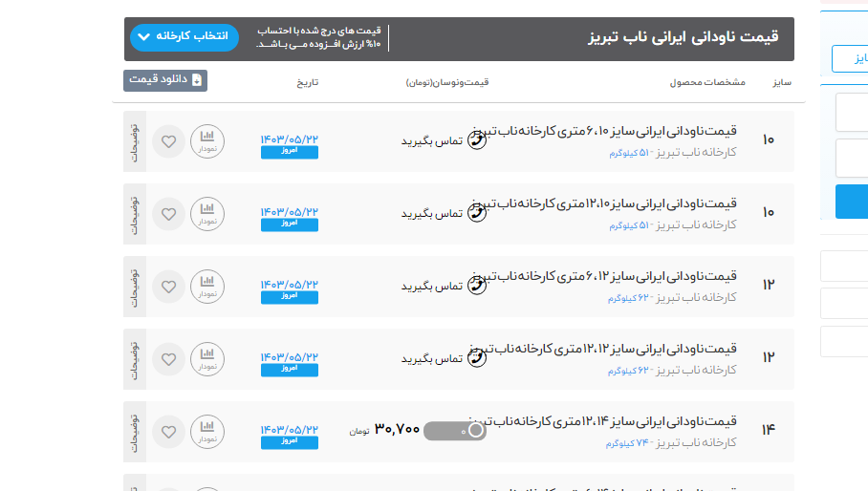Favorite the size 10 12-meter product
Screen dimensions: 868x491
(169, 214)
